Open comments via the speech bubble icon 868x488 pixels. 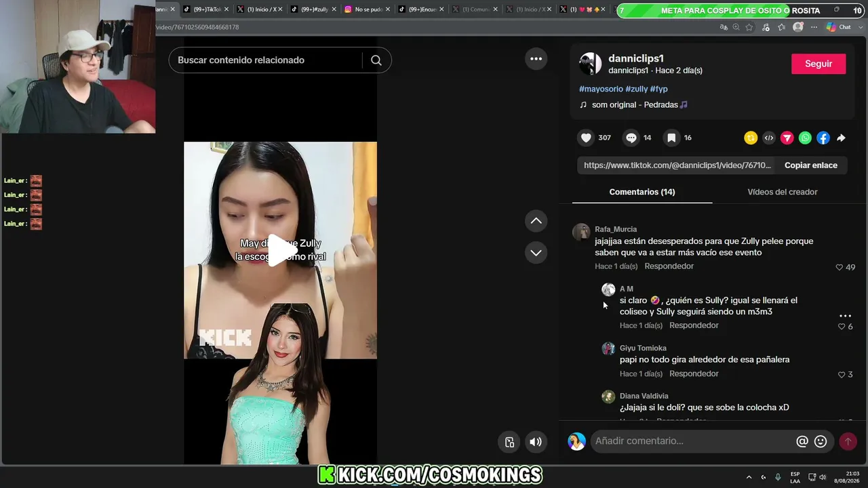pyautogui.click(x=631, y=138)
